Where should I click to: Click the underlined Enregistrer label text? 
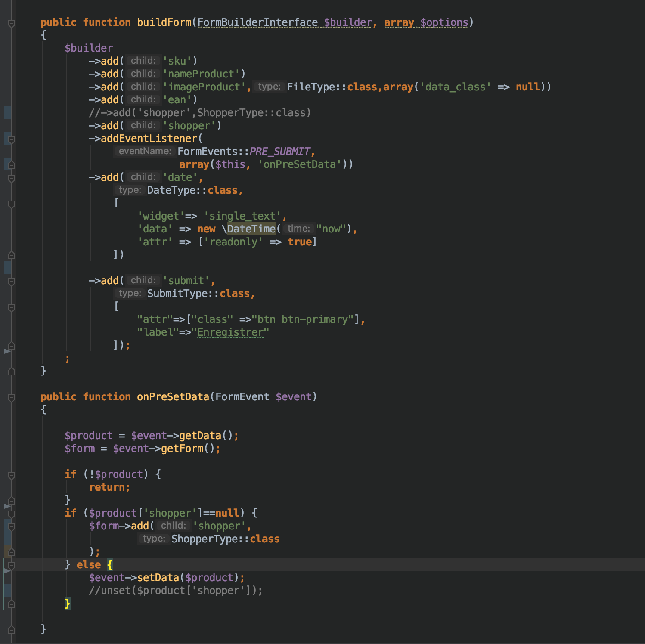231,332
